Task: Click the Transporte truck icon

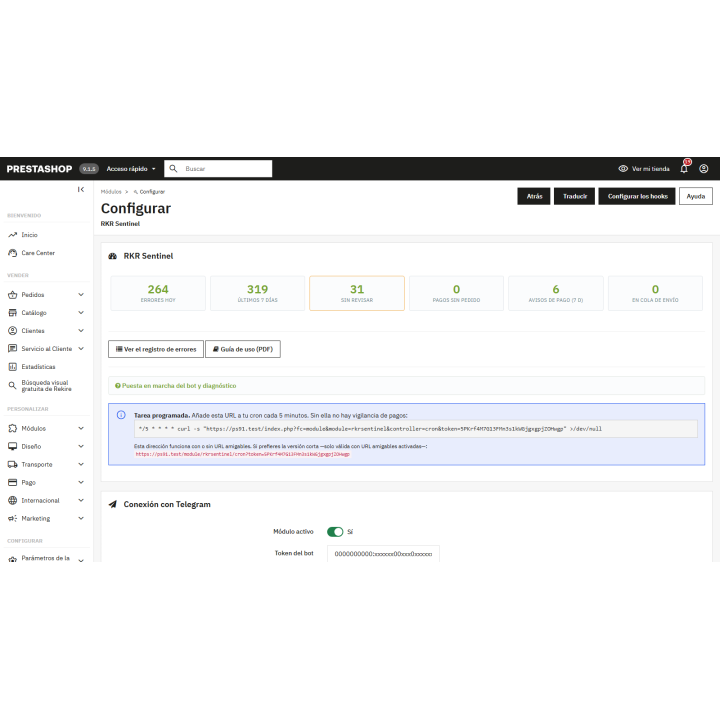Action: (x=12, y=465)
